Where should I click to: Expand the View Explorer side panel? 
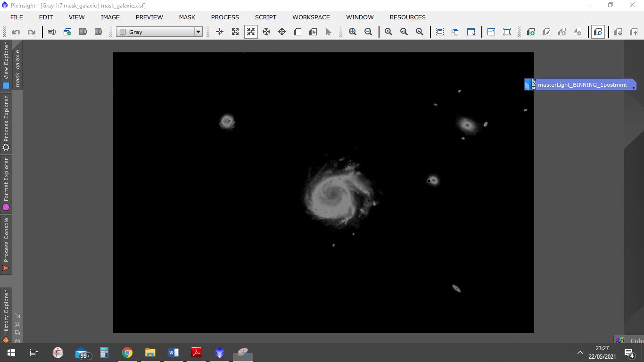pyautogui.click(x=6, y=66)
